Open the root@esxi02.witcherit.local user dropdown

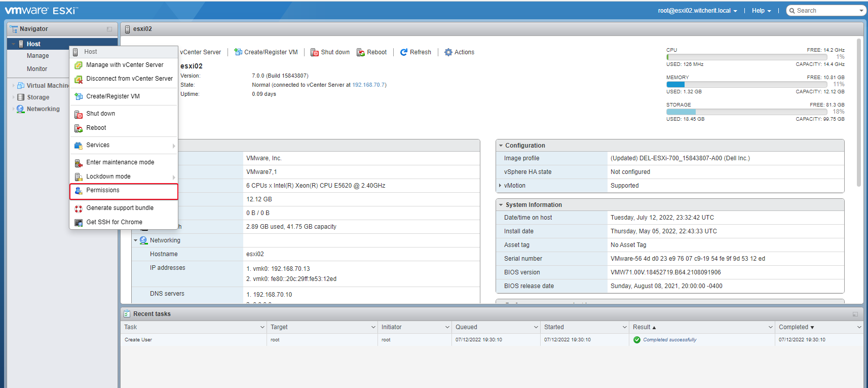point(698,11)
